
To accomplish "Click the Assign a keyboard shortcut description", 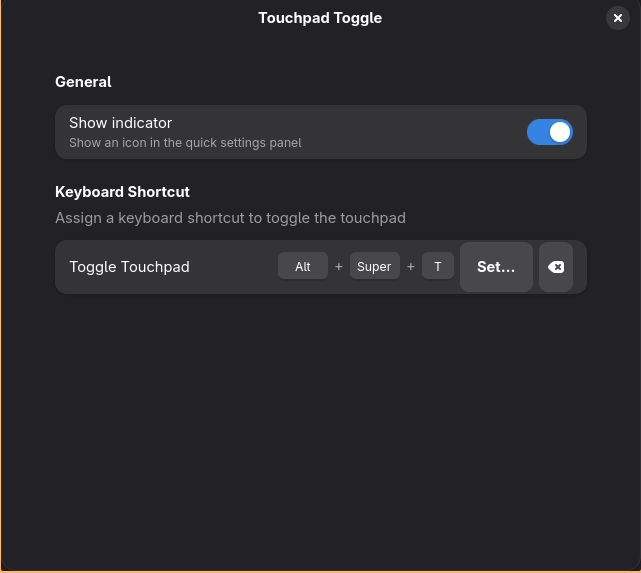I will pyautogui.click(x=231, y=218).
